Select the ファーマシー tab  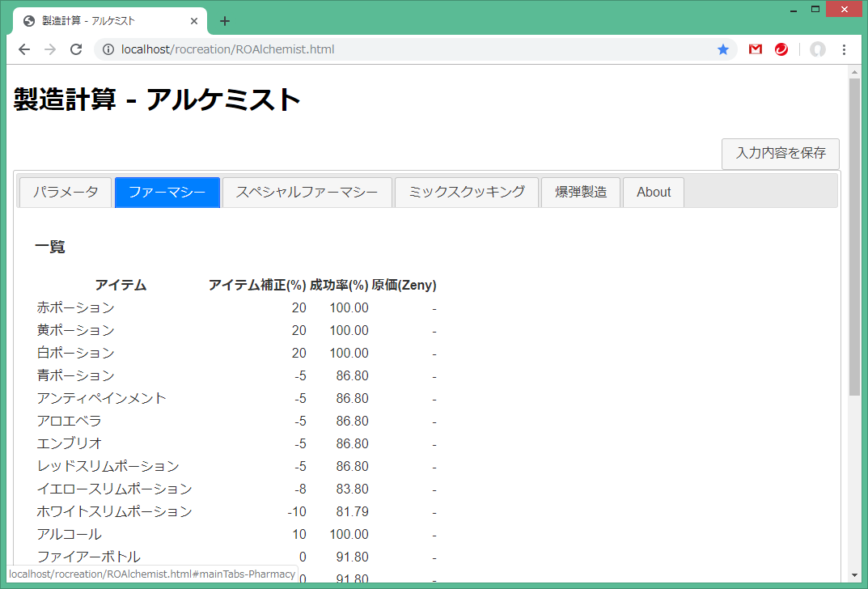pos(167,193)
